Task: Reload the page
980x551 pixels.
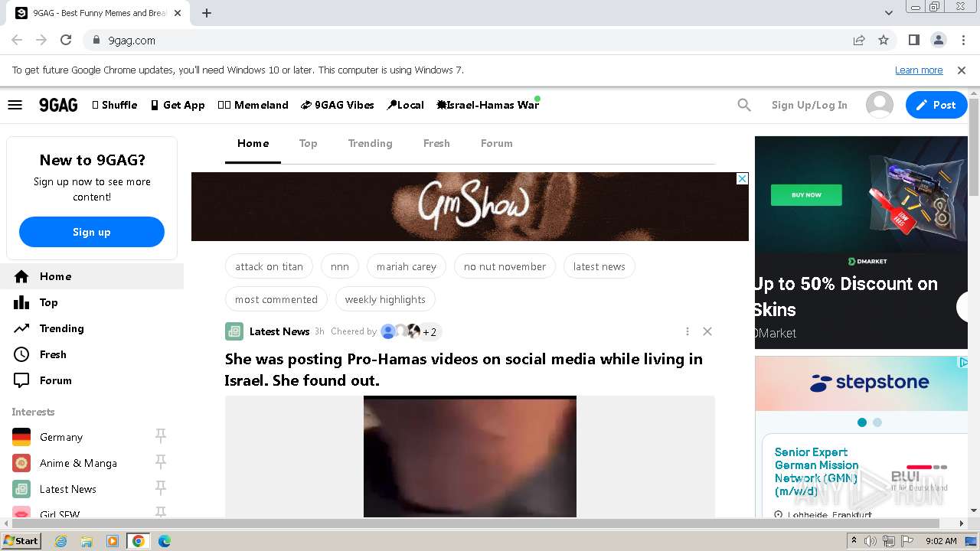Action: coord(66,40)
